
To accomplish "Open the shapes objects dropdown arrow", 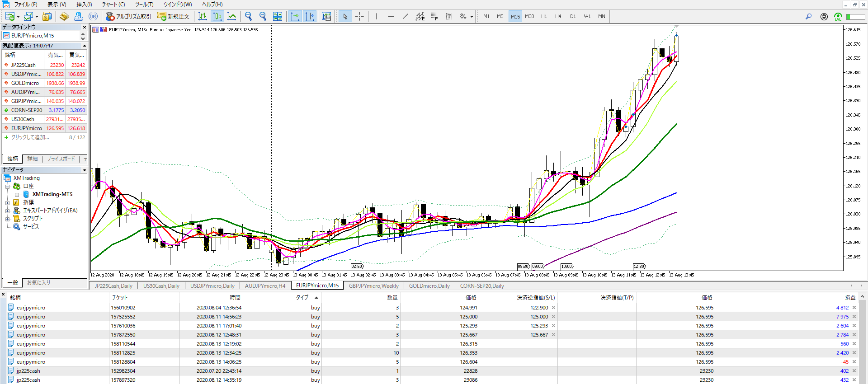I will click(472, 17).
